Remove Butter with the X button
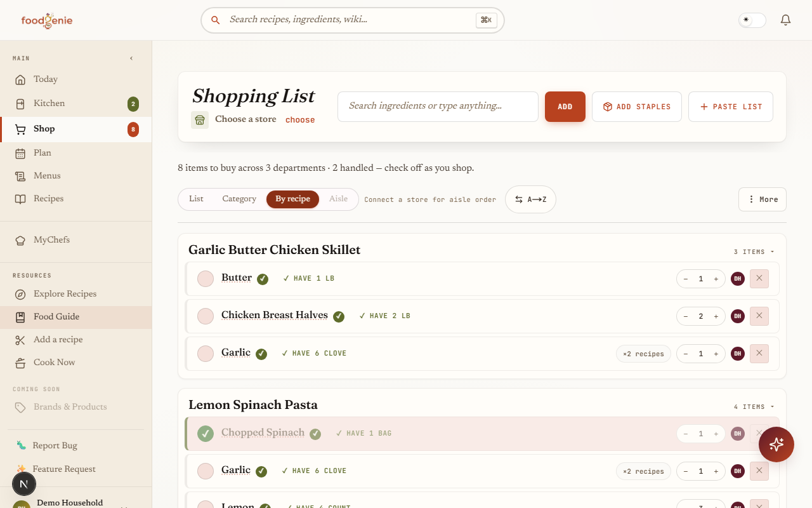This screenshot has height=508, width=812. (759, 279)
